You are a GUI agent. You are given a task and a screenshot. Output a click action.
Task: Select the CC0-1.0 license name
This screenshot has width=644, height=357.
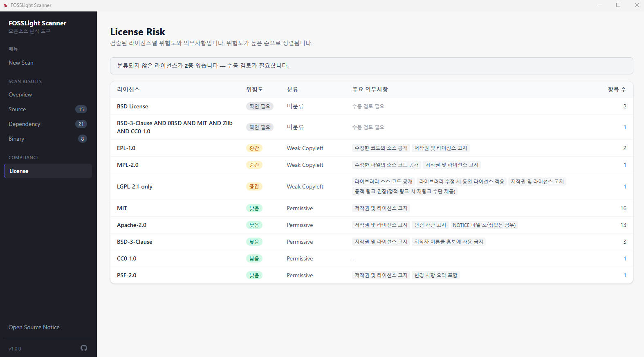127,258
